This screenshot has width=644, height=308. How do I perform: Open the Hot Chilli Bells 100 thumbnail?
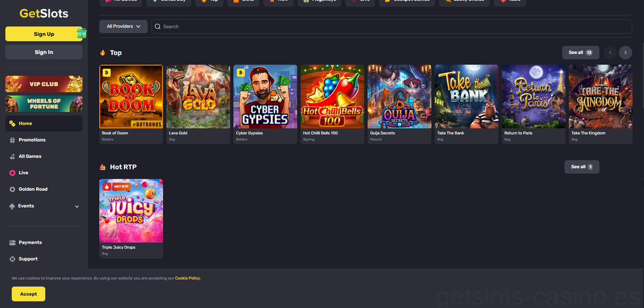pos(332,96)
